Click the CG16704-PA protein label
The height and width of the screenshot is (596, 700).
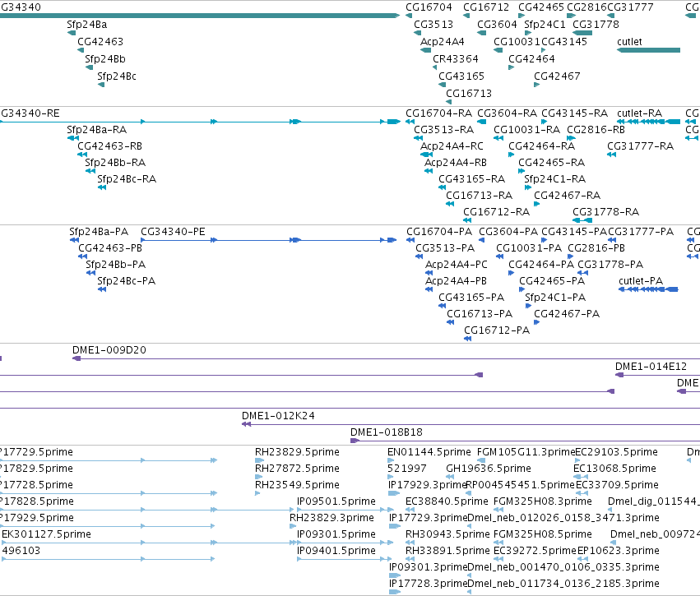pos(439,232)
